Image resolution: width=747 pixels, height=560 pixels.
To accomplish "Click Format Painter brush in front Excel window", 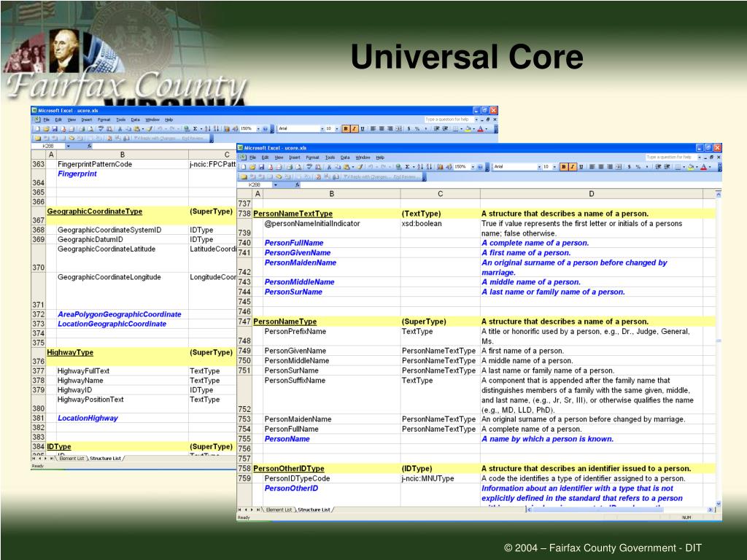I will pos(360,167).
